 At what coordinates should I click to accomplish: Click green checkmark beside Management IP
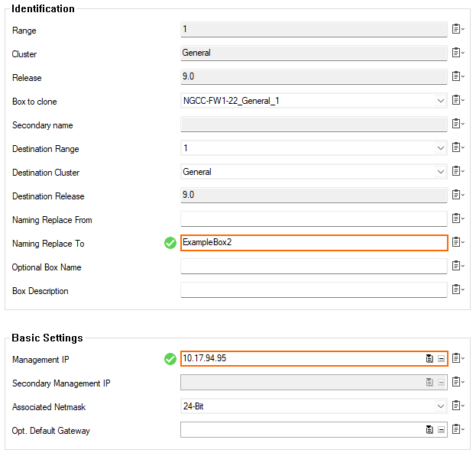(170, 359)
